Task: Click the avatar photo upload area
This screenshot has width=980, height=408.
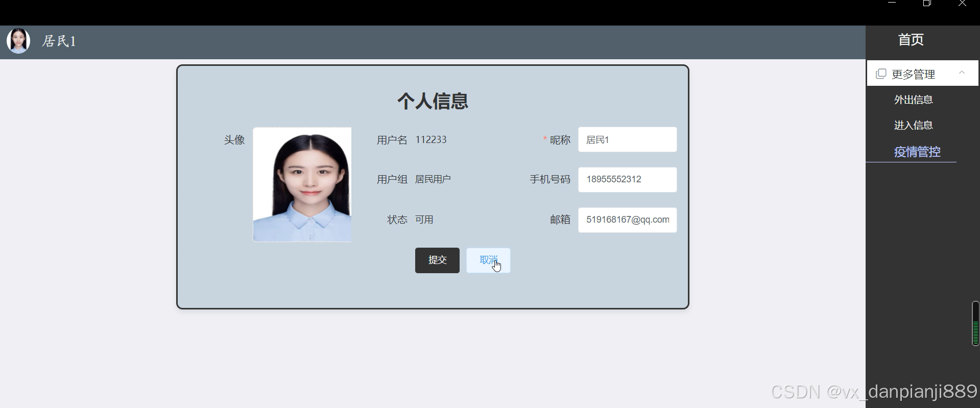Action: point(302,184)
